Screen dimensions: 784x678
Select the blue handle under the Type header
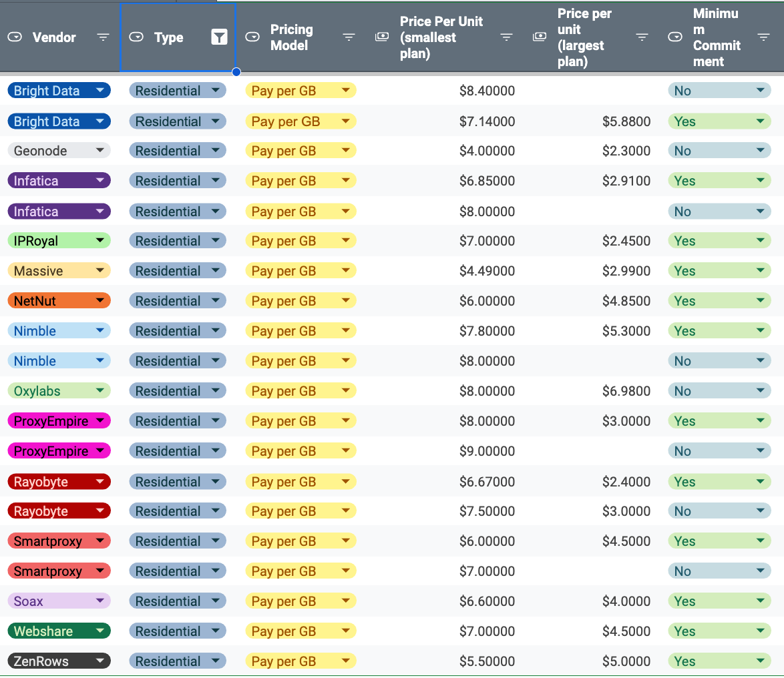(x=236, y=72)
